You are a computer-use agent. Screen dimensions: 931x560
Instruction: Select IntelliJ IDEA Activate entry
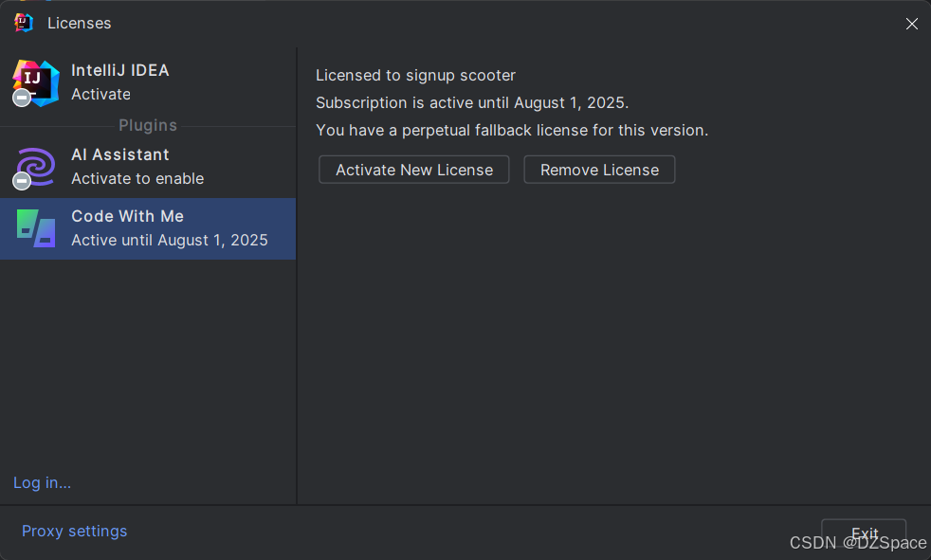coord(148,82)
